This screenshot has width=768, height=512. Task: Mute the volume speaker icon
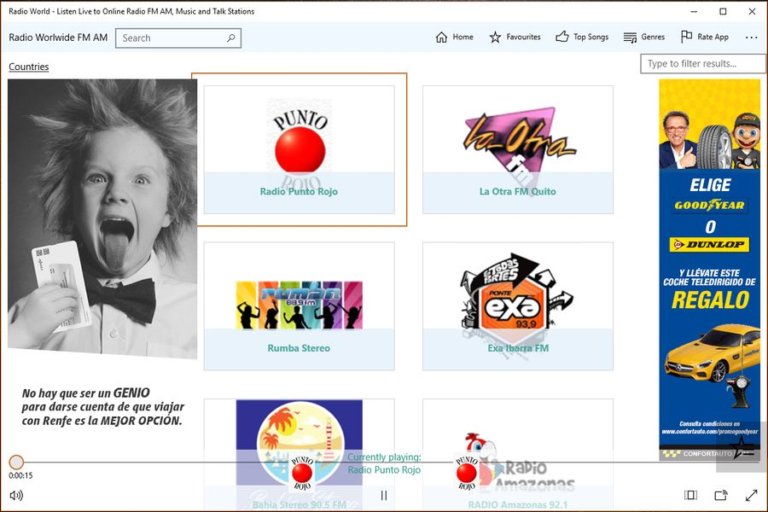(16, 495)
